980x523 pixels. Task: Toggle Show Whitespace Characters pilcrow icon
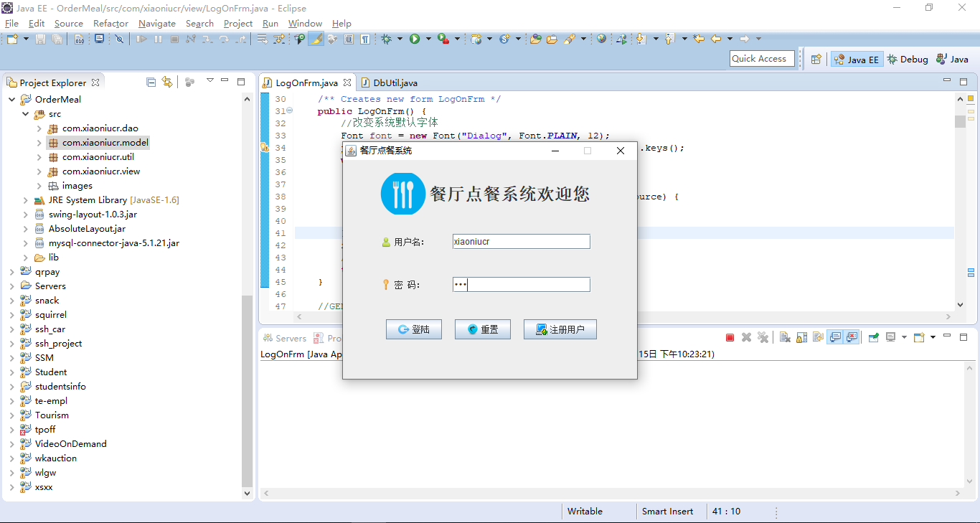pos(365,39)
